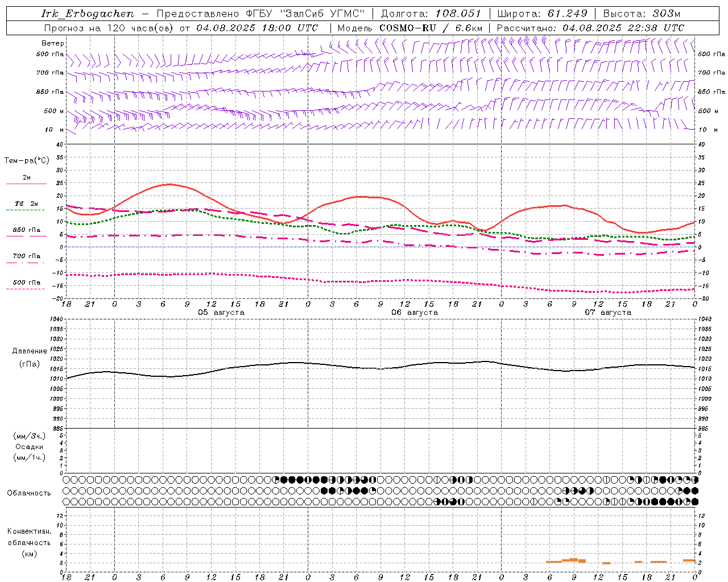Screen dimensions: 728x582
Task: Click the Td 2м legend label
Action: tap(26, 203)
